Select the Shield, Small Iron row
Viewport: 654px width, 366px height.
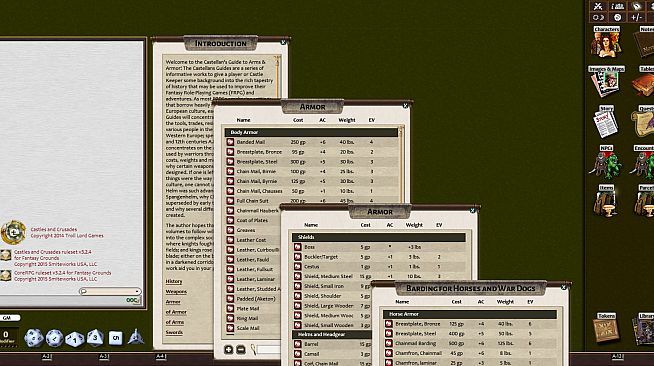[332, 286]
